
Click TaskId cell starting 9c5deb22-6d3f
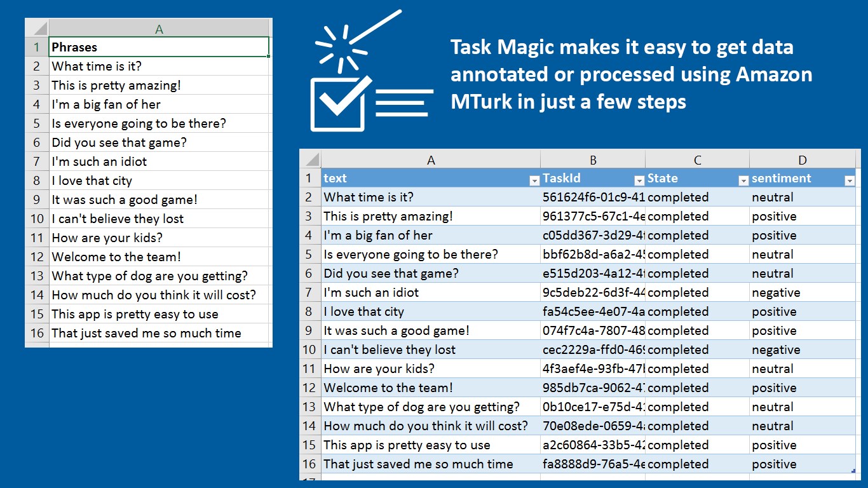[x=593, y=292]
